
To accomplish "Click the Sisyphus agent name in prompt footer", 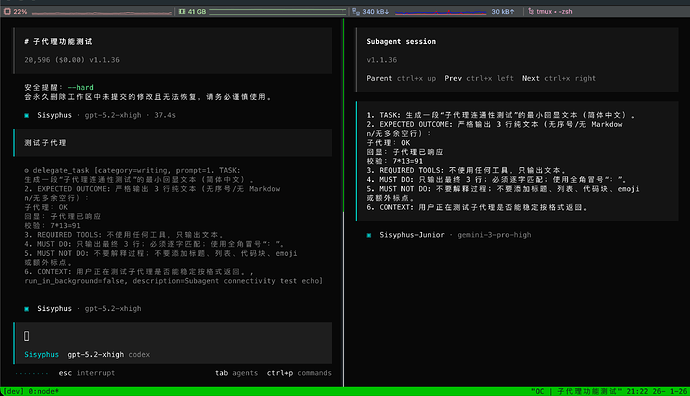I will 41,354.
